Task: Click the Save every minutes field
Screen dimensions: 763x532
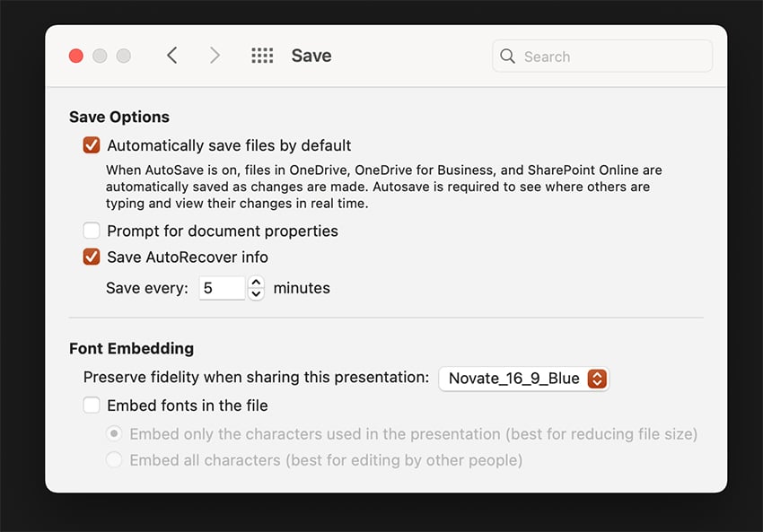Action: point(221,288)
